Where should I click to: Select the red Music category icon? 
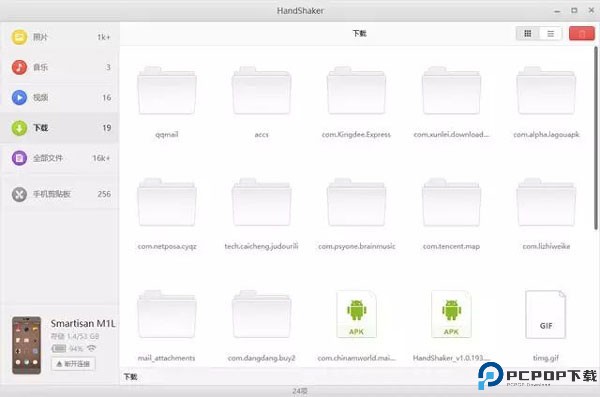[x=19, y=67]
